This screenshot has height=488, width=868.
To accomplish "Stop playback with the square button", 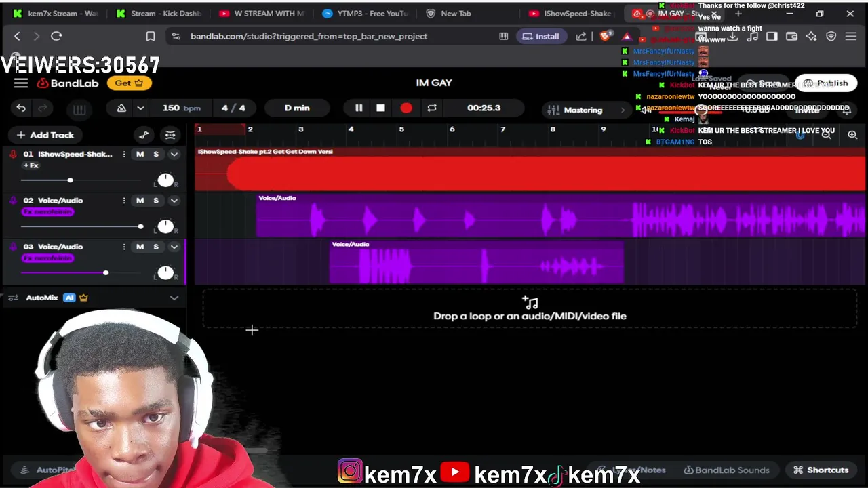I will (380, 108).
